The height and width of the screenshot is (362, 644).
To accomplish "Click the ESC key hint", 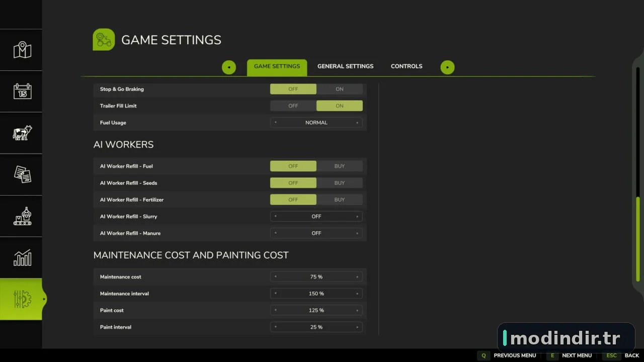I will click(x=611, y=355).
